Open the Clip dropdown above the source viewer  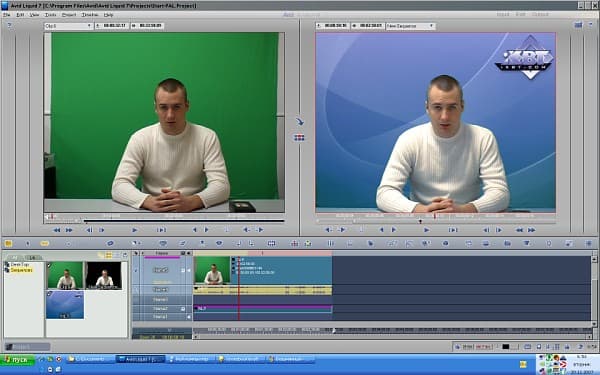pos(68,26)
